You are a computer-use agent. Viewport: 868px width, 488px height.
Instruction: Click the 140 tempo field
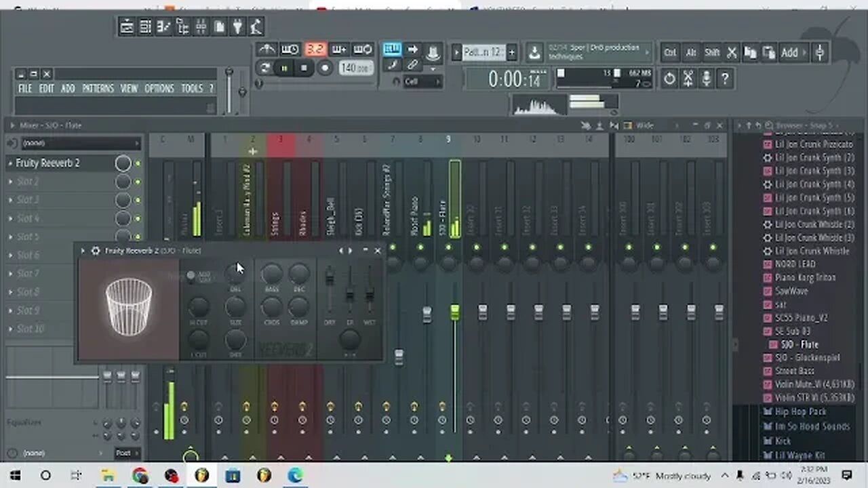pyautogui.click(x=355, y=68)
